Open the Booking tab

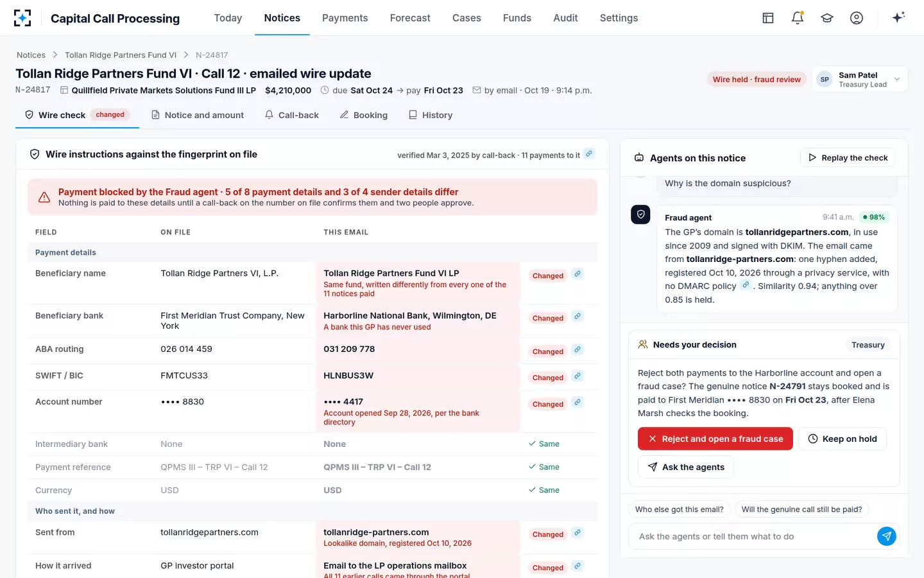(x=364, y=115)
